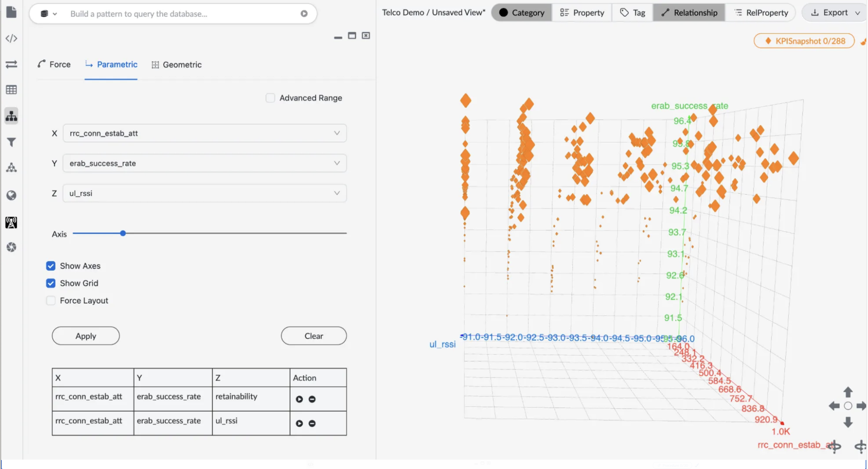Click the Apply button
Viewport: 868px width, 469px height.
pos(85,336)
